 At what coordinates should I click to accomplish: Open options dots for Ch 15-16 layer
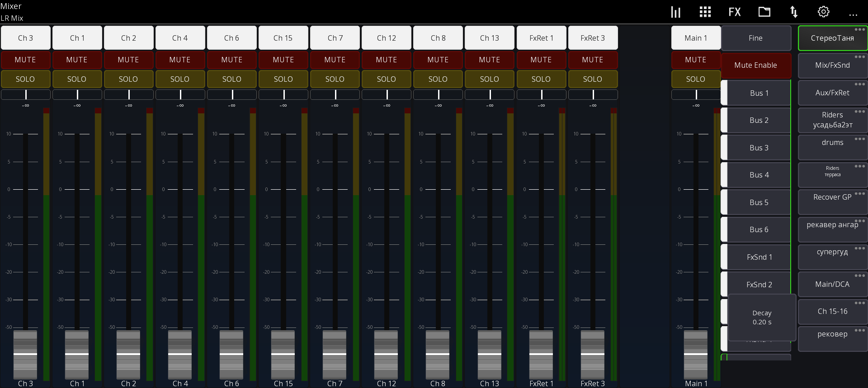tap(860, 303)
